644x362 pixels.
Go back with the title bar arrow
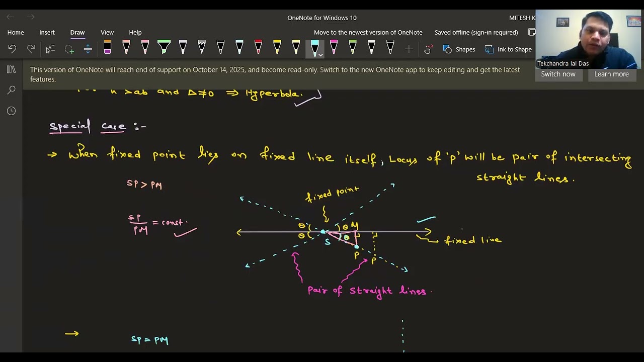pyautogui.click(x=11, y=18)
